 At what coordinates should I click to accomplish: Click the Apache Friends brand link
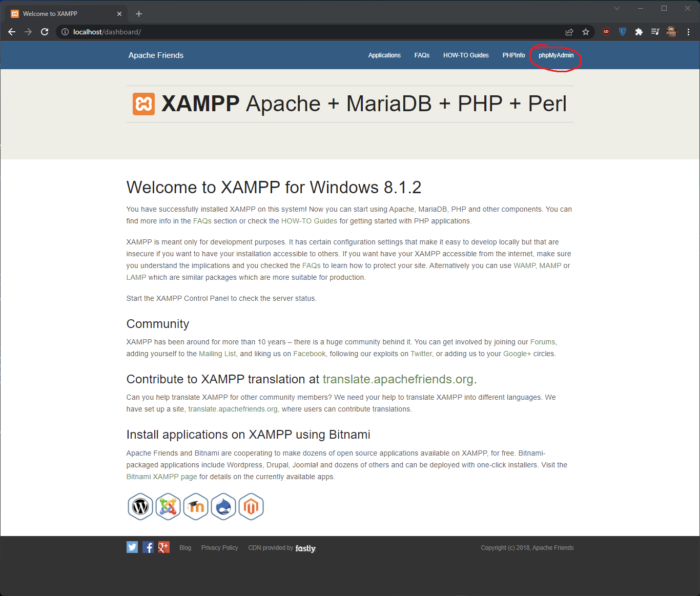click(156, 55)
